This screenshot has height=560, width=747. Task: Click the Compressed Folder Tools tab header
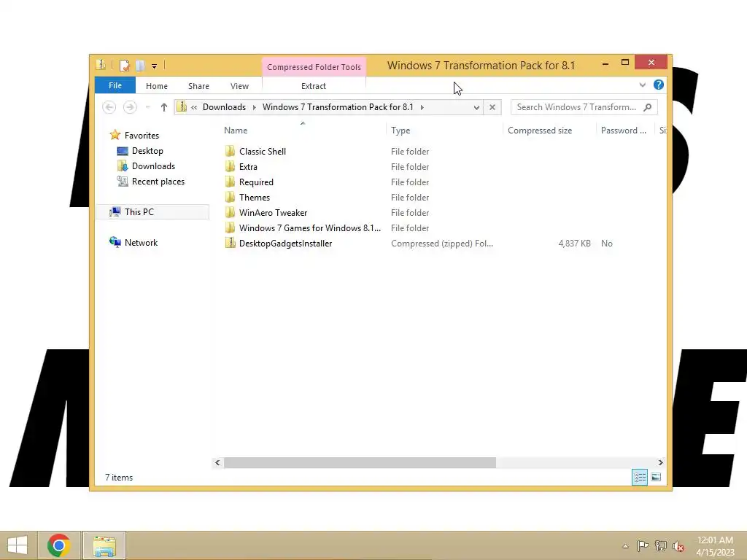click(314, 67)
